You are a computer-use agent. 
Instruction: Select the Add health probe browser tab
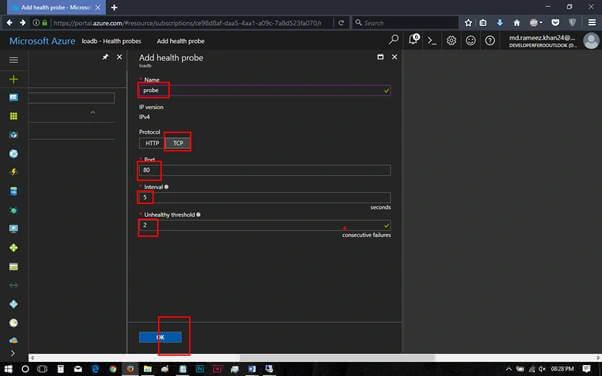pos(56,7)
